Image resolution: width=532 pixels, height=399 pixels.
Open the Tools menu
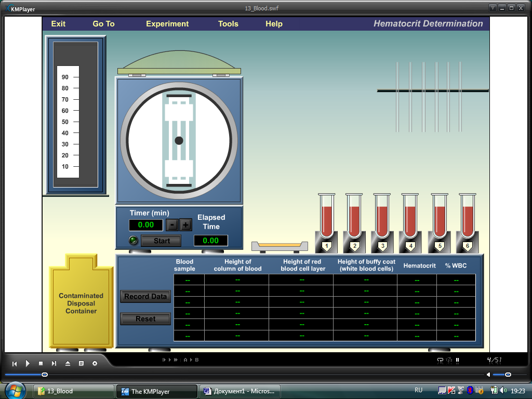pyautogui.click(x=228, y=24)
